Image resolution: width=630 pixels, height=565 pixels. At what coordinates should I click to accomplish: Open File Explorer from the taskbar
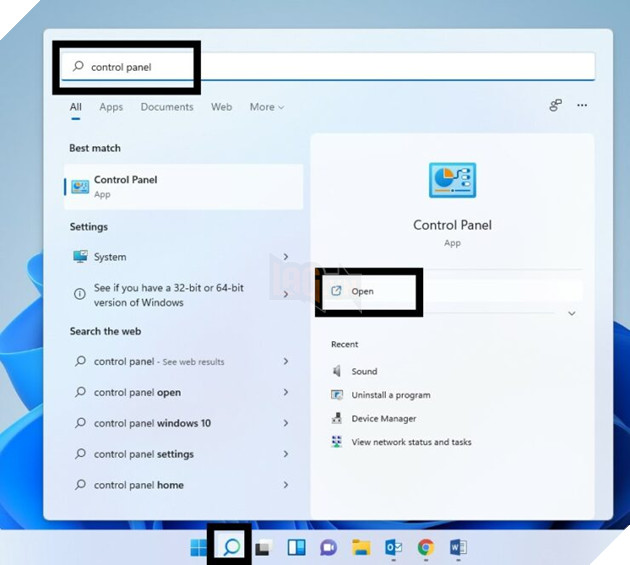click(x=361, y=547)
